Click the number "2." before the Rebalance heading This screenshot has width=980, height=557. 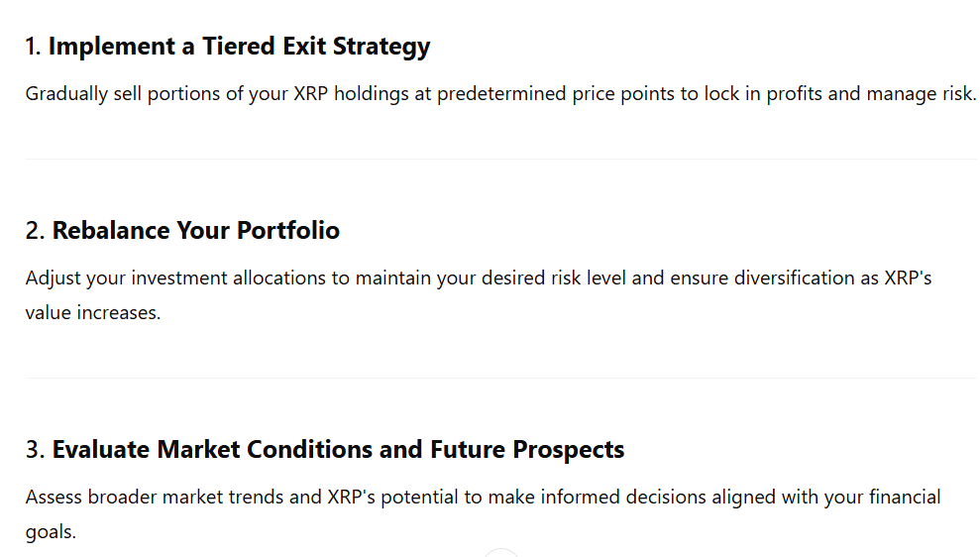36,230
